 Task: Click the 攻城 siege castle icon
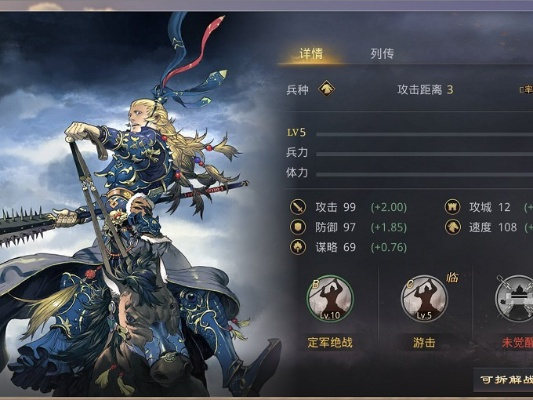(x=453, y=207)
